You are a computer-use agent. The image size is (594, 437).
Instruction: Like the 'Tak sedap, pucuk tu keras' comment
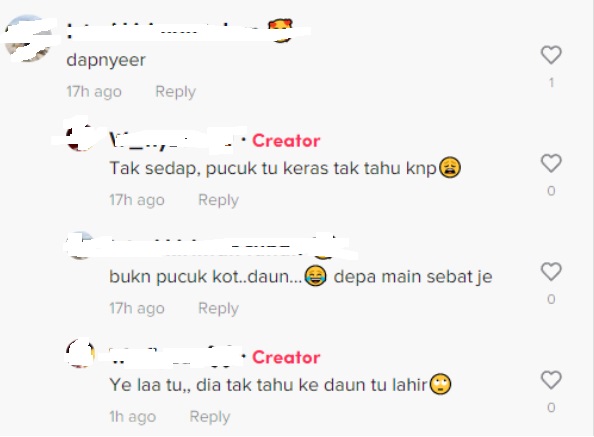(551, 163)
